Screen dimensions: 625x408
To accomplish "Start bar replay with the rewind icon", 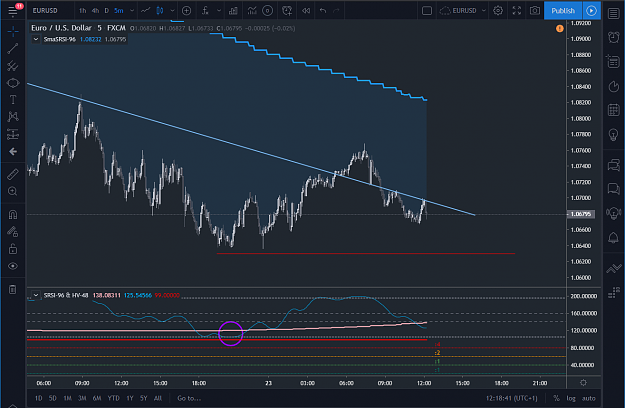I will click(x=306, y=11).
